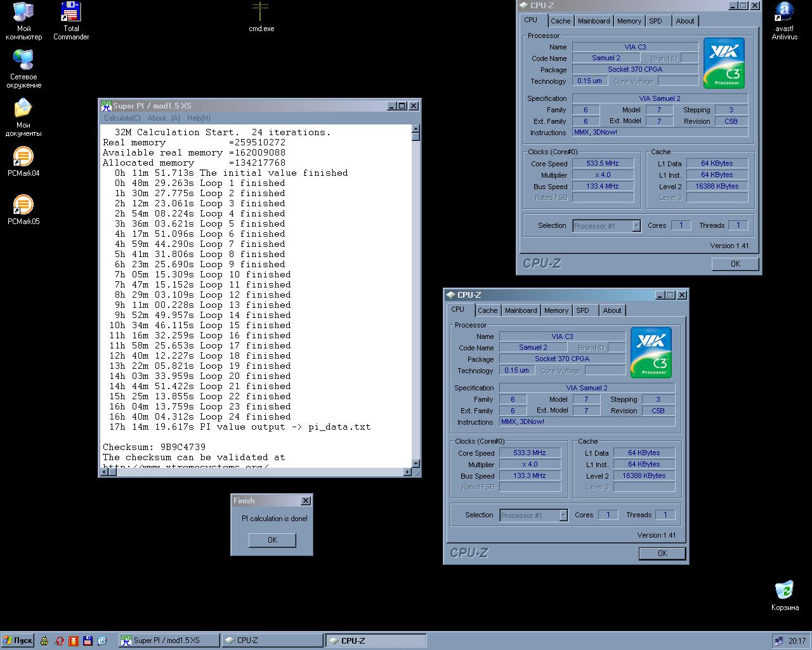Click the system tray icon beside the clock
Viewport: 812px width, 650px height.
pyautogui.click(x=778, y=640)
